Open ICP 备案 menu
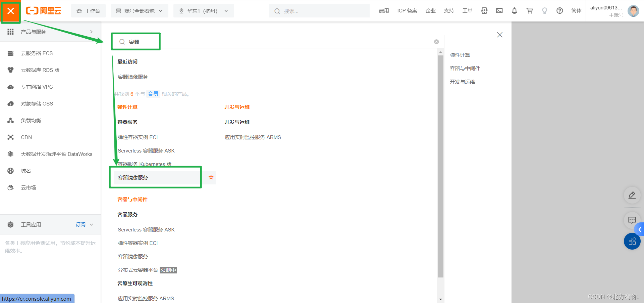The width and height of the screenshot is (644, 303). click(x=407, y=11)
